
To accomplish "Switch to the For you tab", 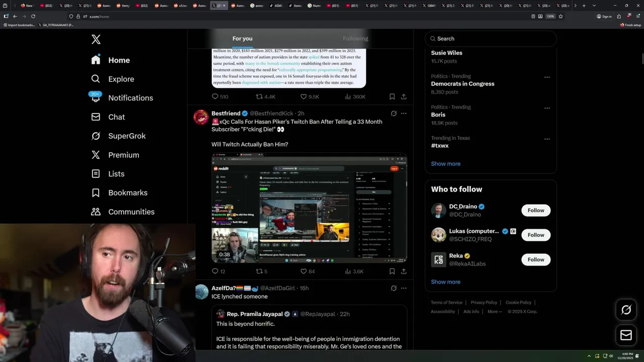I will click(x=243, y=39).
